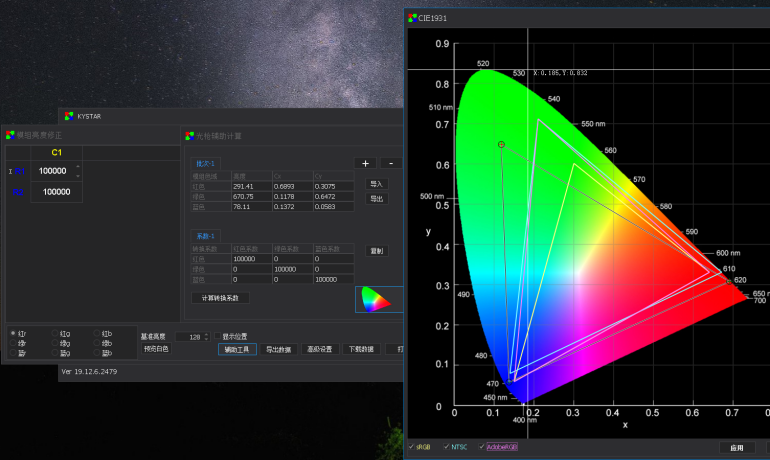Click the red circle marker on chromaticity diagram
The image size is (770, 460).
pyautogui.click(x=502, y=145)
